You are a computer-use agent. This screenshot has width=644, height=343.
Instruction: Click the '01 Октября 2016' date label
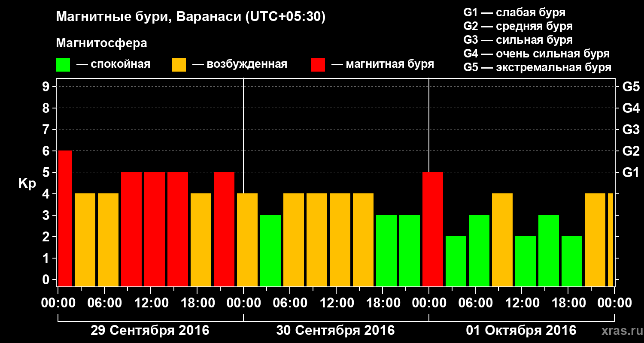(521, 331)
